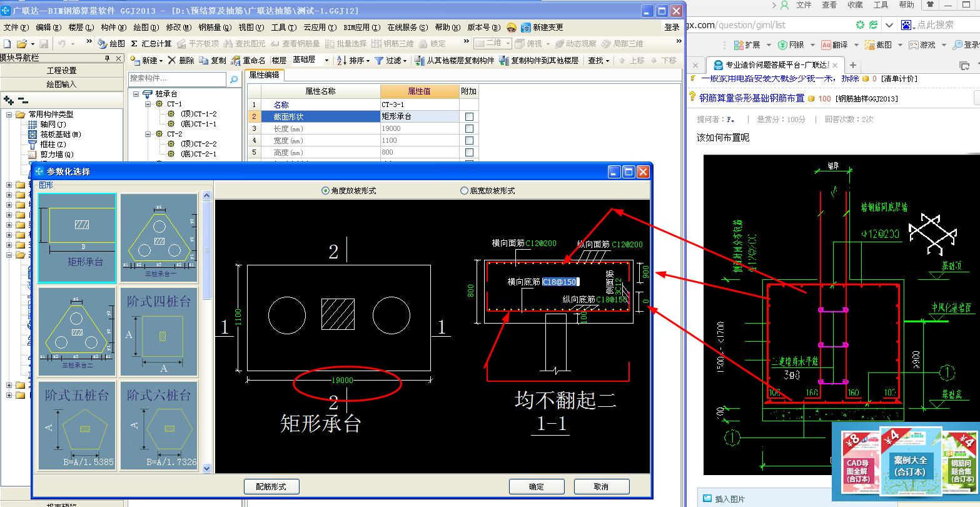Image resolution: width=980 pixels, height=507 pixels.
Task: Select 角度放坡形式 radio option
Action: 325,190
